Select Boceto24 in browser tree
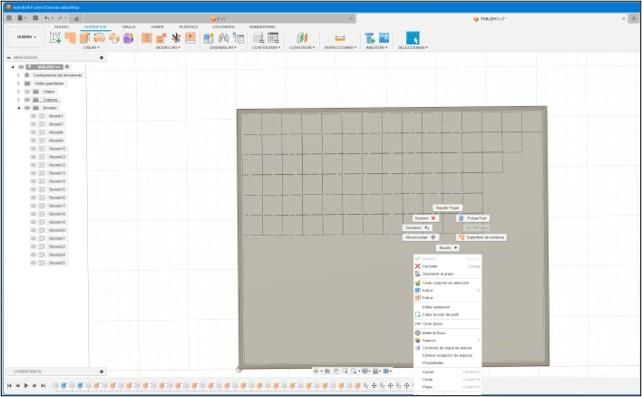The image size is (642, 397). click(56, 255)
